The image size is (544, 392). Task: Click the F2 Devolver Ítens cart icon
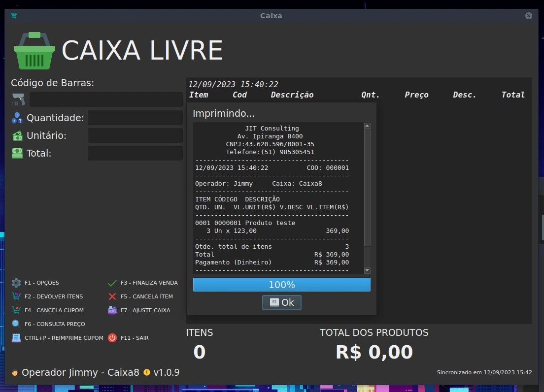(x=16, y=296)
